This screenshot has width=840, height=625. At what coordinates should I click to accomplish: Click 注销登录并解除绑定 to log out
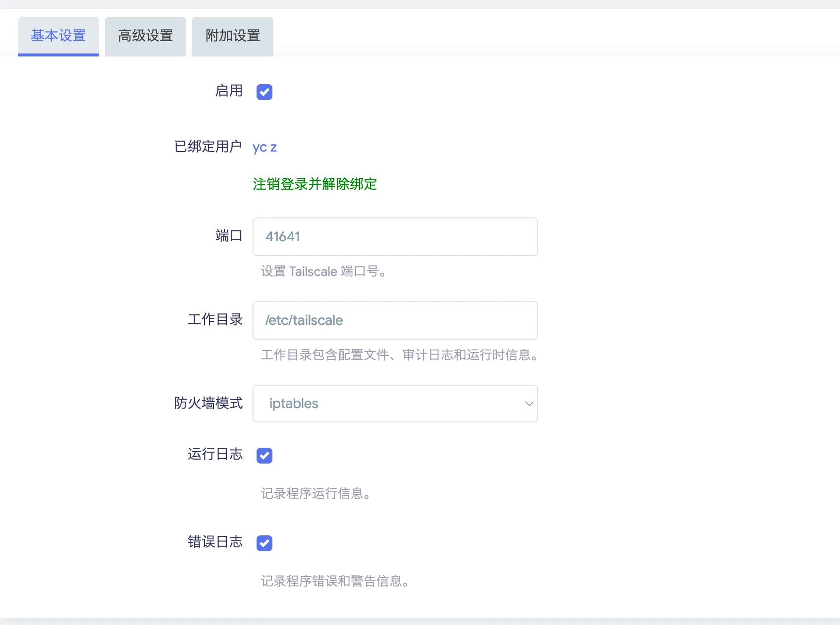point(315,184)
